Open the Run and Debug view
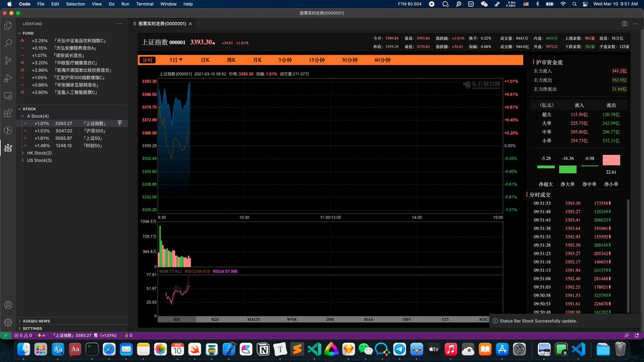 8,78
